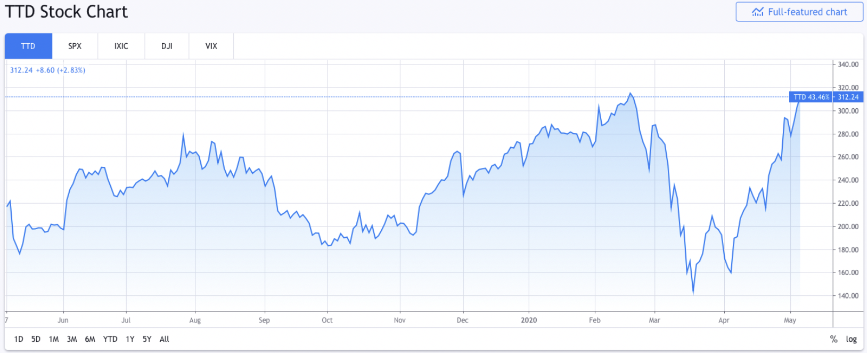Set range to 3M

(72, 339)
